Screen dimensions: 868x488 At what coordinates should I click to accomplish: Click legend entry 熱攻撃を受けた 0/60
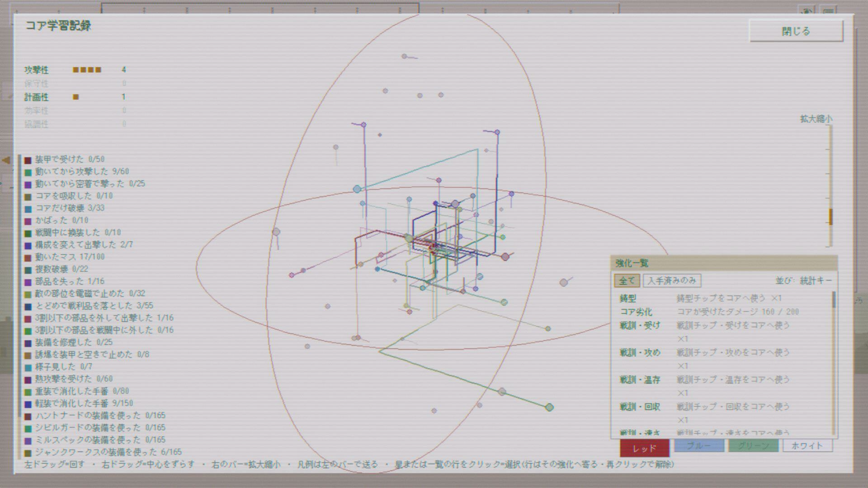click(69, 379)
